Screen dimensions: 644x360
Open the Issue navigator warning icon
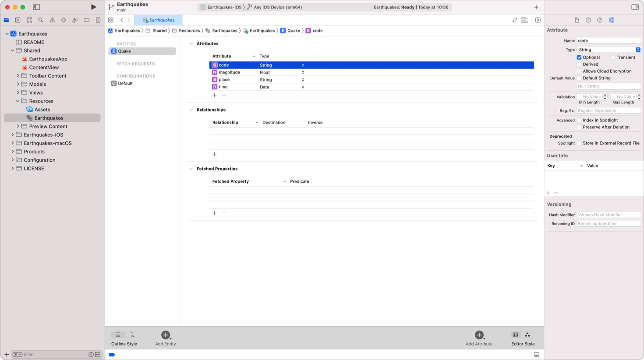click(52, 20)
